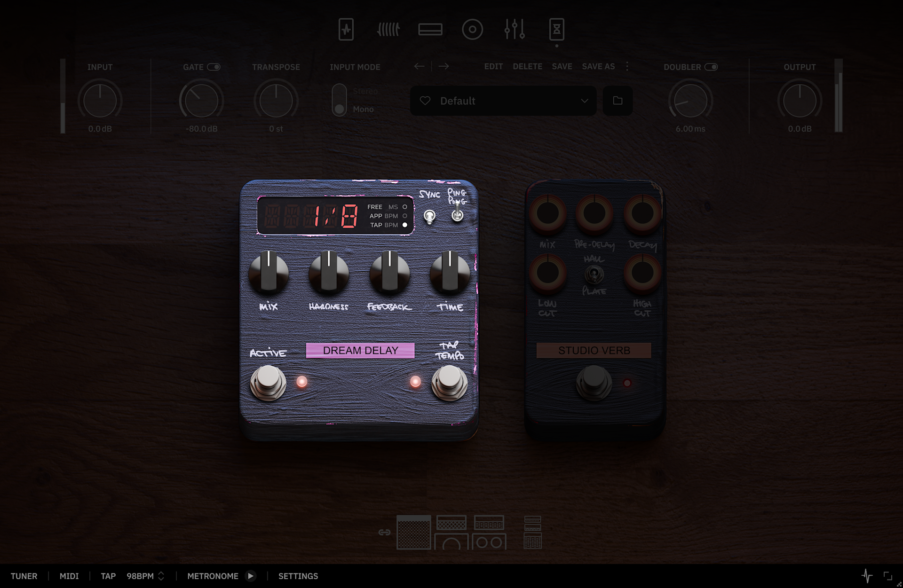Click the DELETE preset button
The height and width of the screenshot is (588, 903).
[527, 66]
